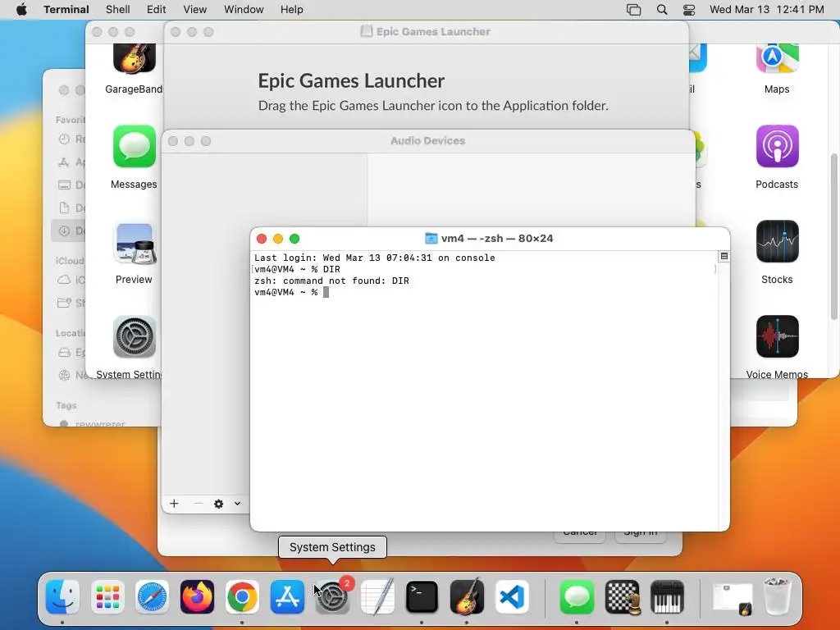Open the Window menu
Screen dimensions: 840x630
(244, 10)
